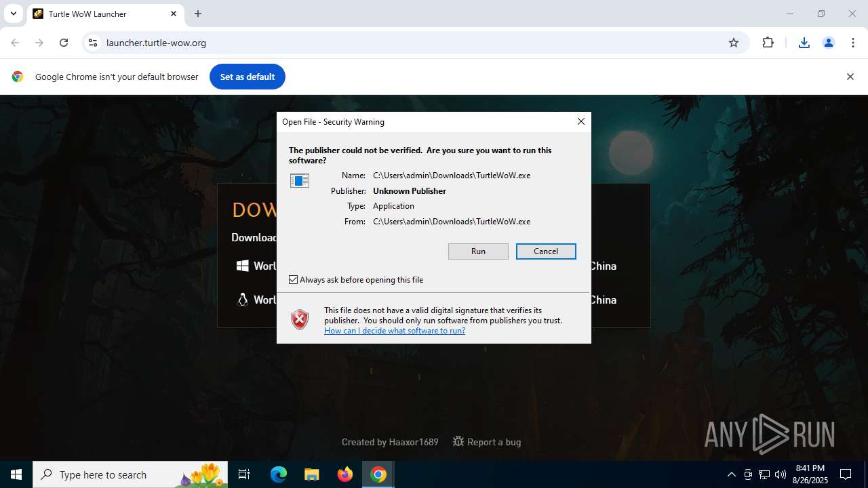Minimize the Chrome window
Image resolution: width=868 pixels, height=488 pixels.
point(789,14)
